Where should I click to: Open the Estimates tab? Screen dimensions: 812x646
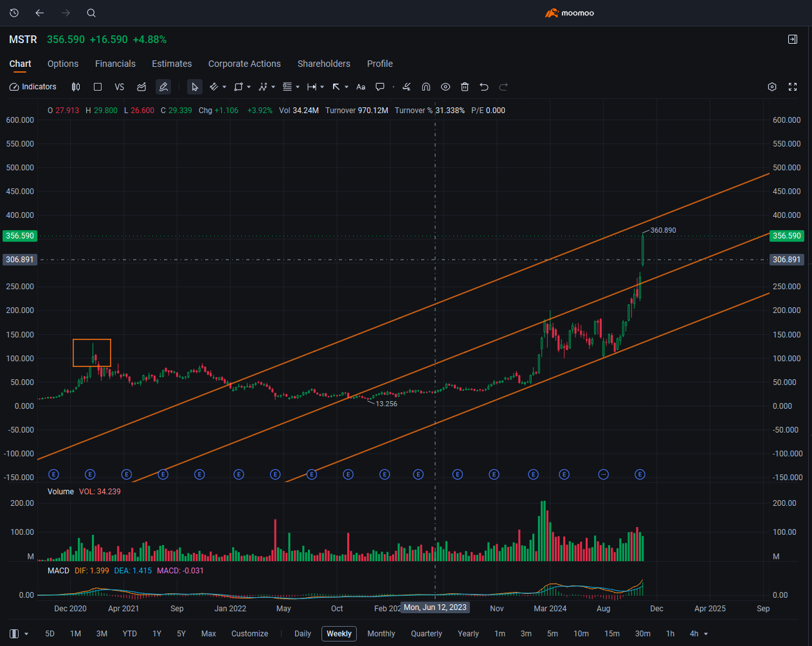(172, 64)
